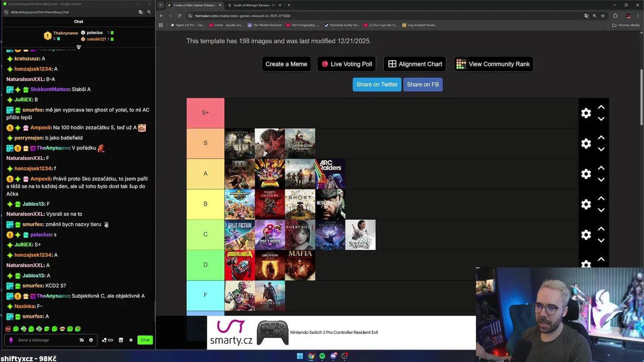Move the S+ tier row up
Screen dimensions: 644x362
click(x=601, y=107)
